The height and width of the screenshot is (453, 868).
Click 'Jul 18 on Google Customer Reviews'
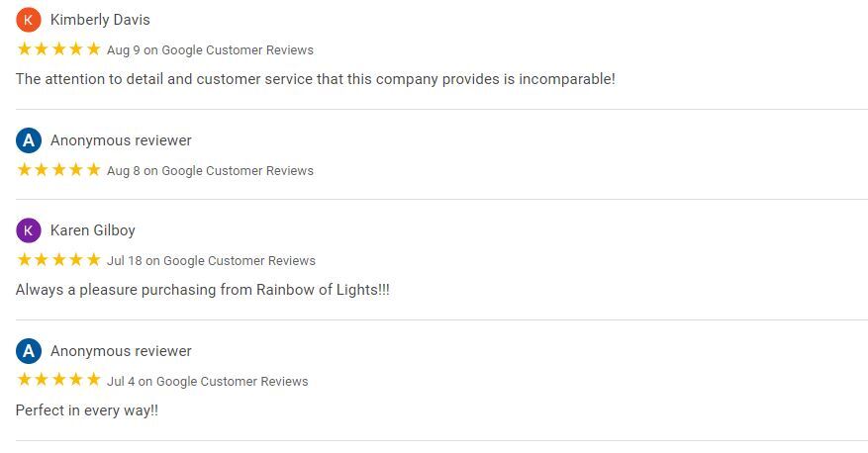(x=211, y=261)
